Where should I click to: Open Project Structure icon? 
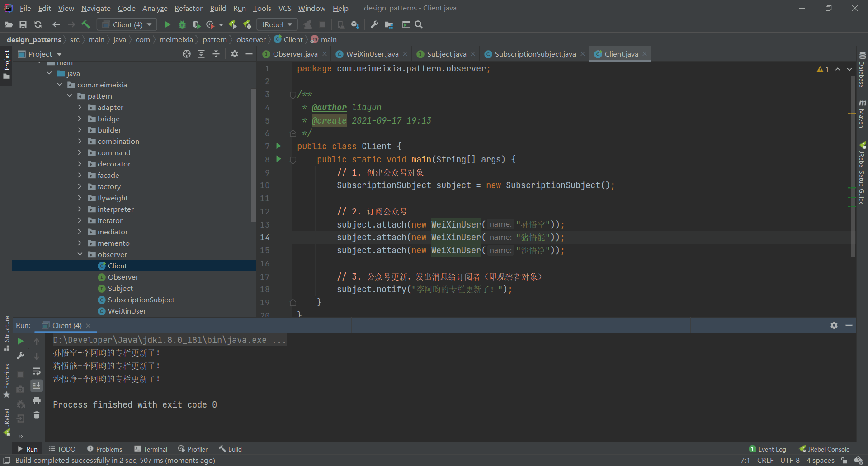[x=389, y=24]
